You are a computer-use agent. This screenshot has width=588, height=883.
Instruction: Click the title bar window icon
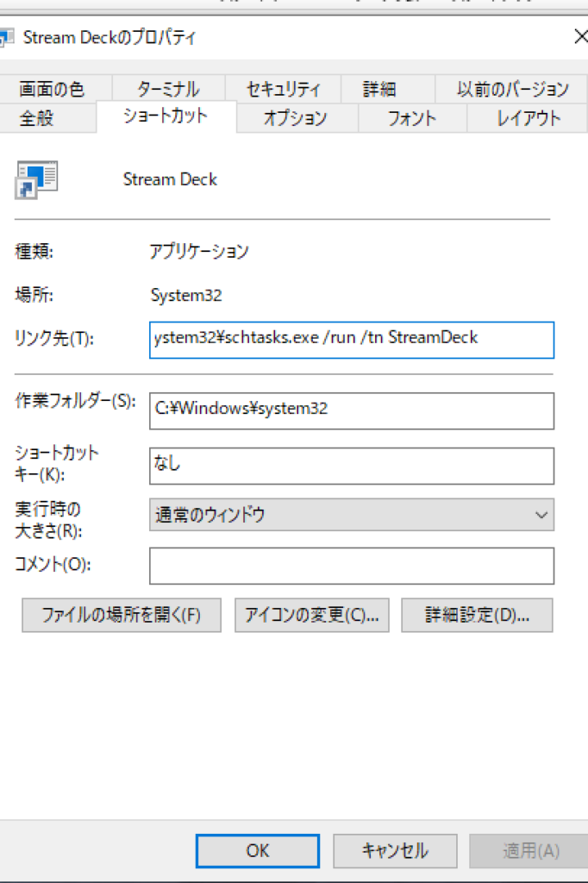6,38
